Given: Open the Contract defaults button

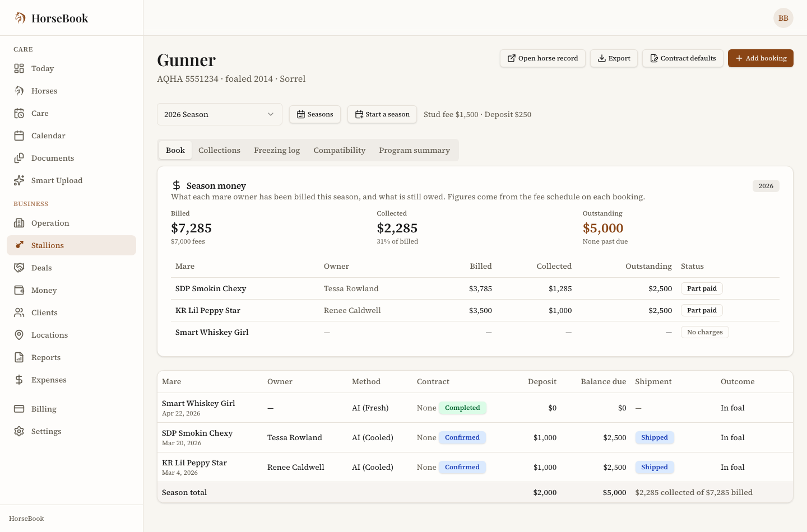Looking at the screenshot, I should [683, 58].
